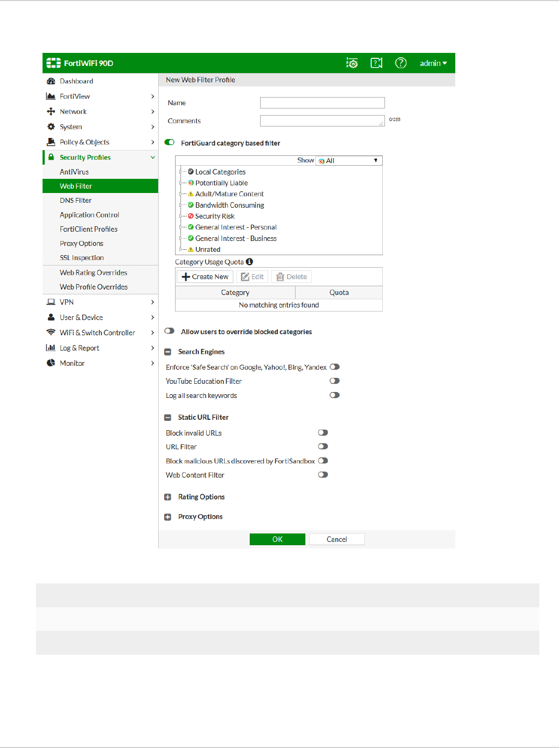Collapse the Search Engines section
Screen dimensions: 560x748
click(168, 352)
